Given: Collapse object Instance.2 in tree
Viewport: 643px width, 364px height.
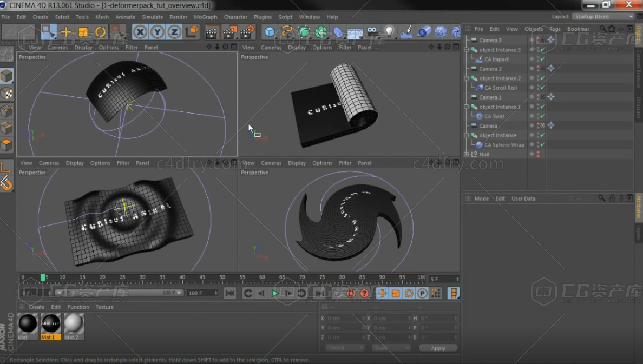Looking at the screenshot, I should point(466,78).
